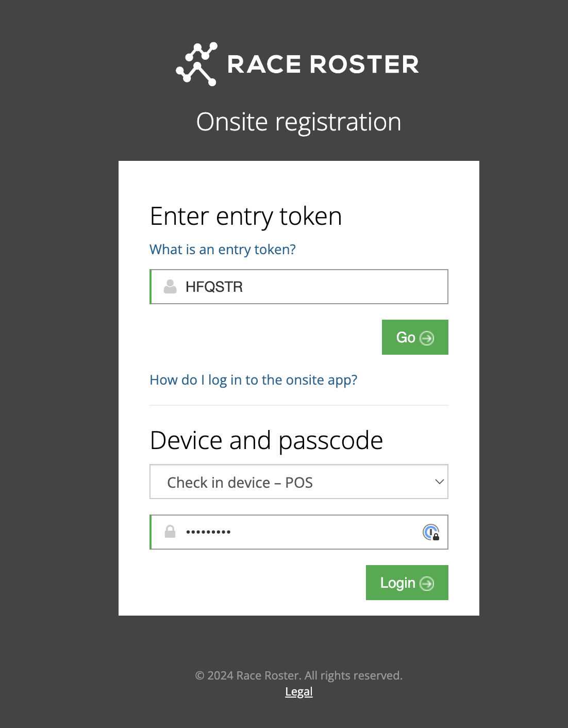The width and height of the screenshot is (568, 728).
Task: Click the "Device and passcode" heading
Action: click(266, 440)
